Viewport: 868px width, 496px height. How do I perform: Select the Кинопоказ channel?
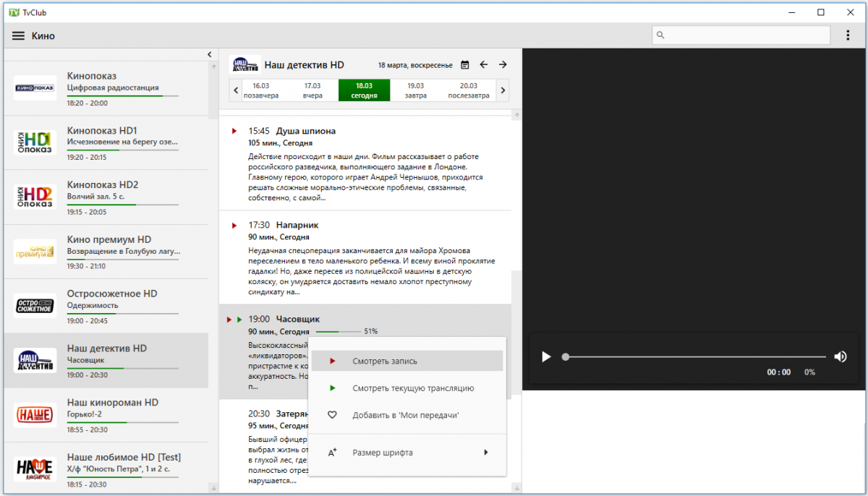coord(106,88)
